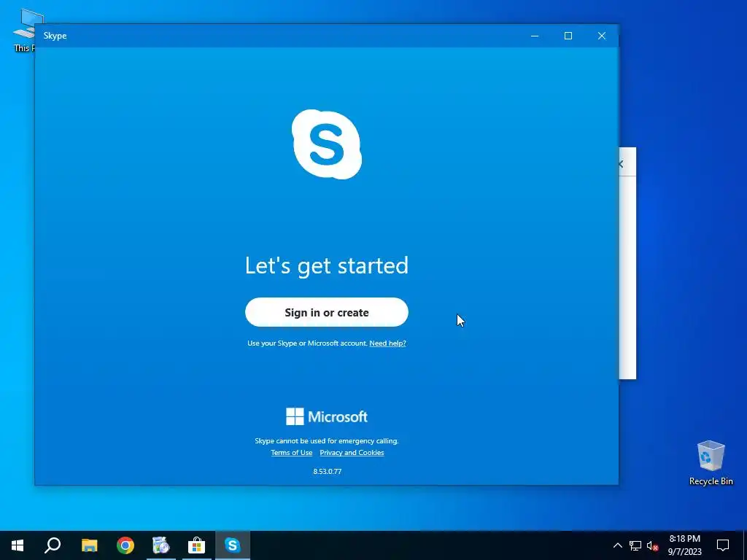Select the This PC desktop icon
The width and height of the screenshot is (747, 560).
pos(24,29)
